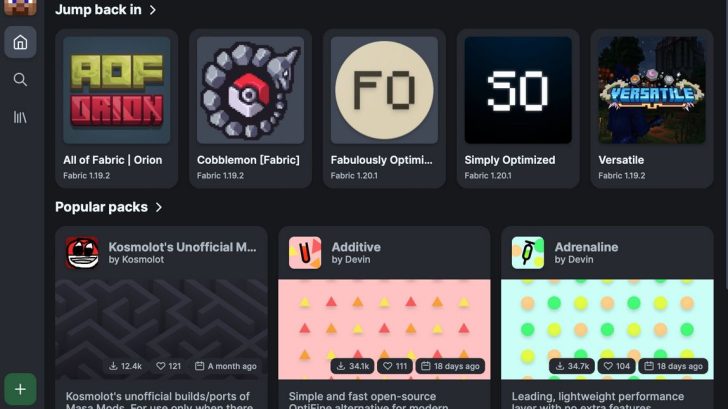Open the All of Fabric | Orion instance

pos(117,109)
